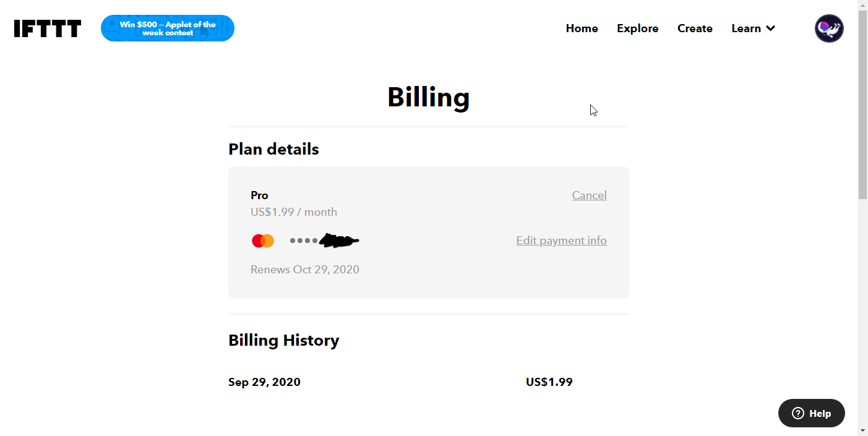Open the Learn menu
The height and width of the screenshot is (436, 868).
746,28
